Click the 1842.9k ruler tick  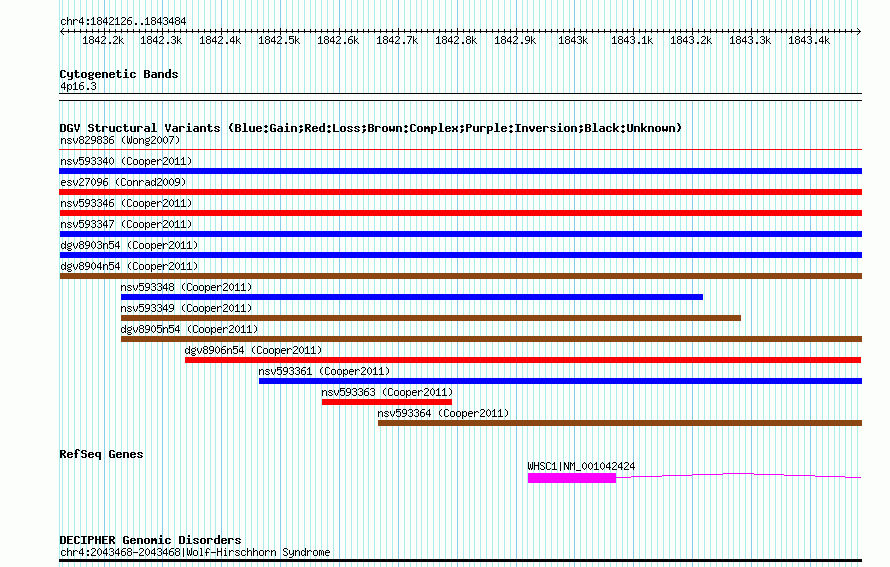(515, 40)
